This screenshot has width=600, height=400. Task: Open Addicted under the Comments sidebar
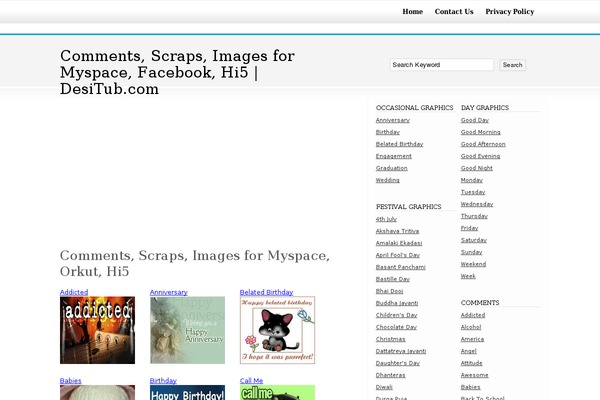[473, 315]
